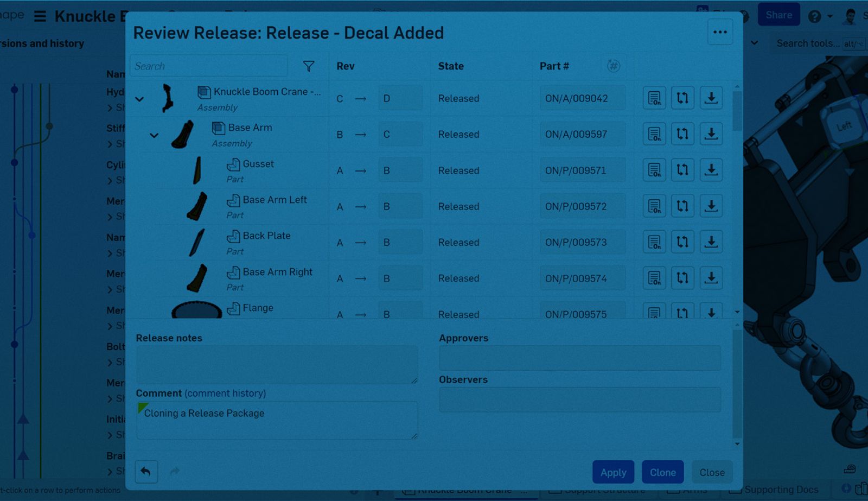Open properties icon for Knuckle Boom Crane row
Viewport: 868px width, 501px height.
[x=654, y=98]
